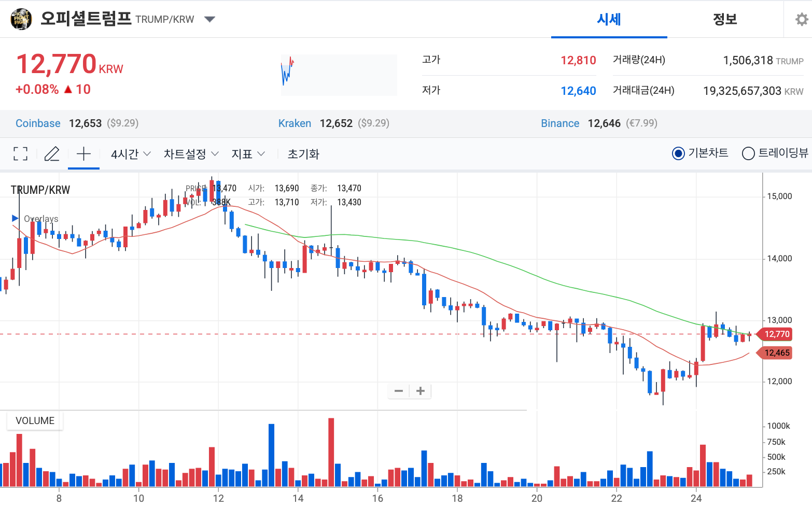
Task: Open the Kraken price link
Action: [x=295, y=123]
